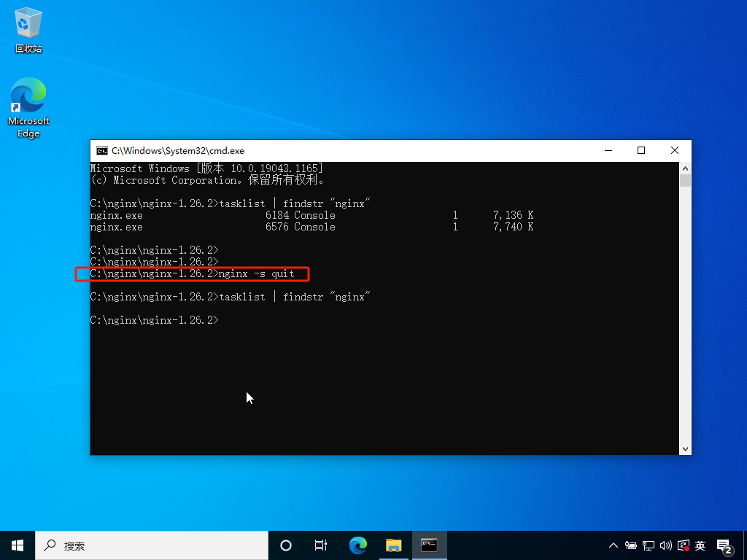Viewport: 747px width, 560px height.
Task: Switch the input language indicator 英
Action: click(x=700, y=545)
